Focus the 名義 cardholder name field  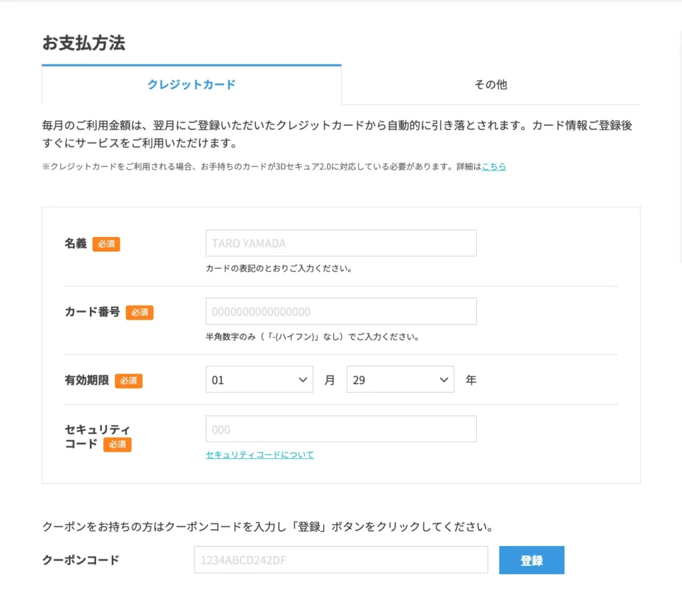tap(340, 243)
